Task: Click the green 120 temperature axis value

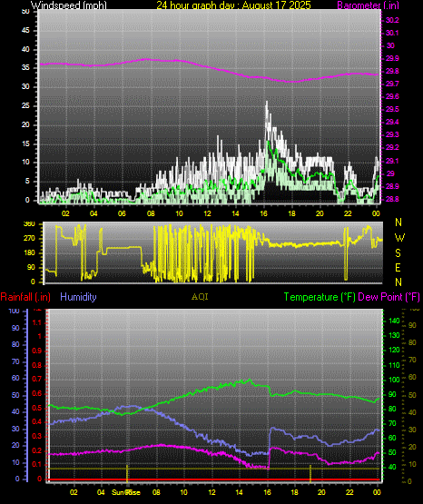Action: tap(394, 350)
